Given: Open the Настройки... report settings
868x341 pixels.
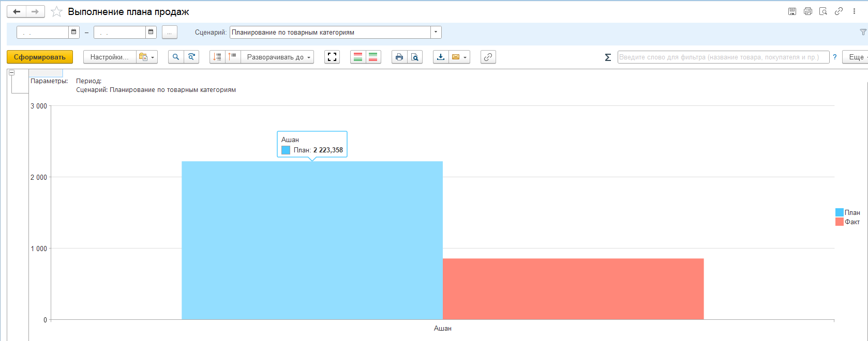Looking at the screenshot, I should (110, 57).
